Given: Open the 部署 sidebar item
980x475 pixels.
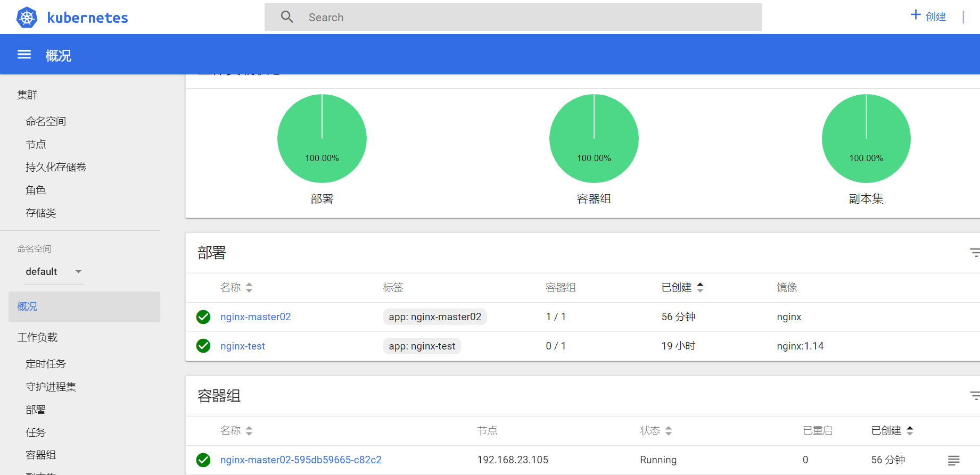Looking at the screenshot, I should click(x=36, y=410).
